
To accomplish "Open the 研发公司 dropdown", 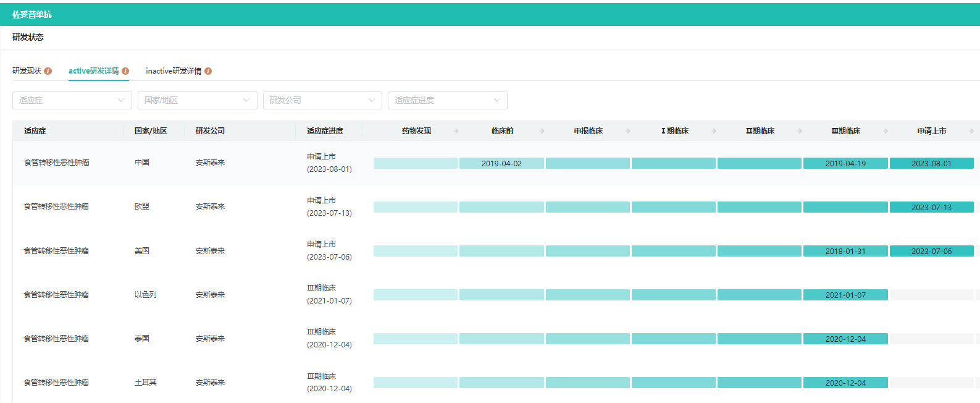I will (x=322, y=100).
